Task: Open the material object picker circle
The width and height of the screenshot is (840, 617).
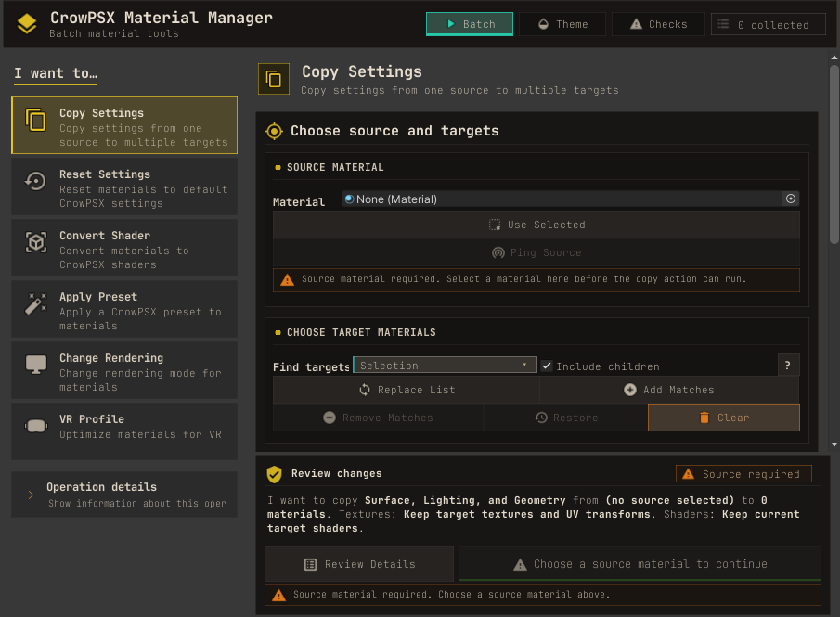Action: 791,199
